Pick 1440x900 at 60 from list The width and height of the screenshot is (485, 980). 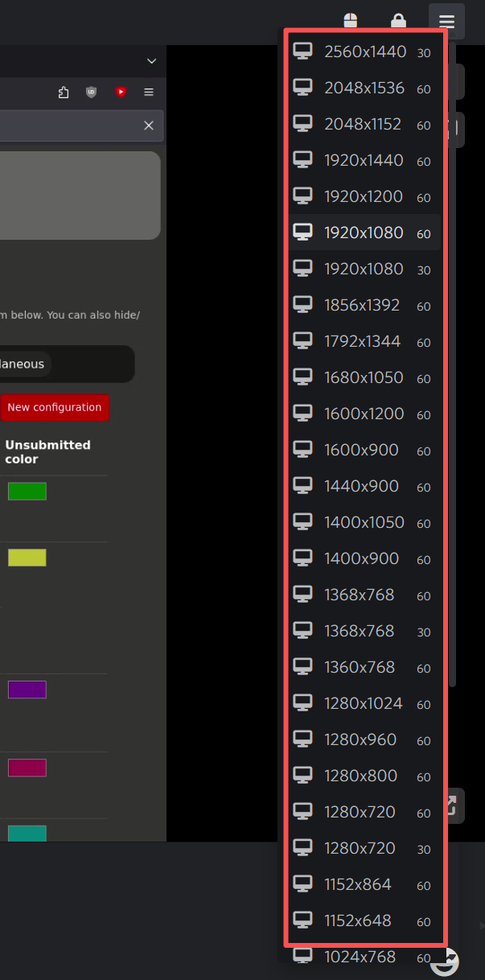(x=364, y=487)
